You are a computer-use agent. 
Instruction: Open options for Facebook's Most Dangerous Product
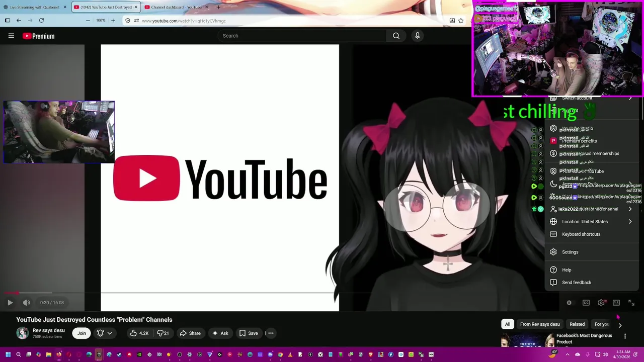625,336
